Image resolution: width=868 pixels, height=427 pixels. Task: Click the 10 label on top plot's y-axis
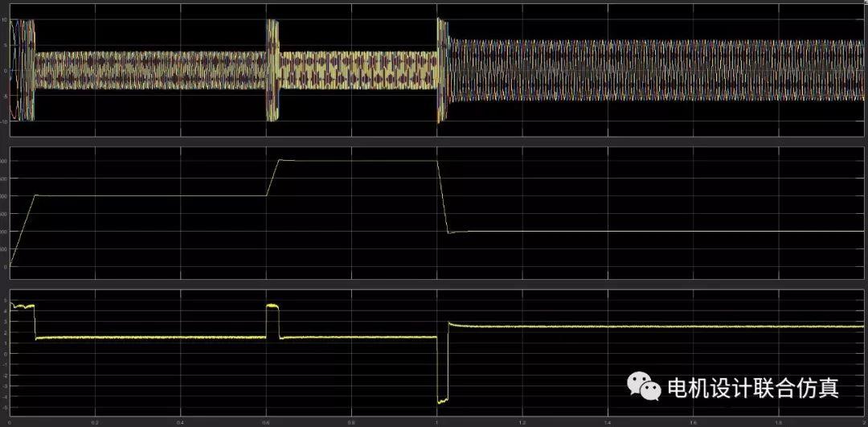tap(5, 20)
